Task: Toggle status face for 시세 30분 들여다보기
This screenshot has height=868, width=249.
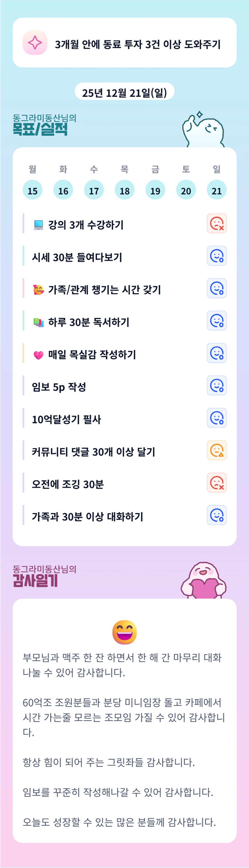Action: pos(216,256)
